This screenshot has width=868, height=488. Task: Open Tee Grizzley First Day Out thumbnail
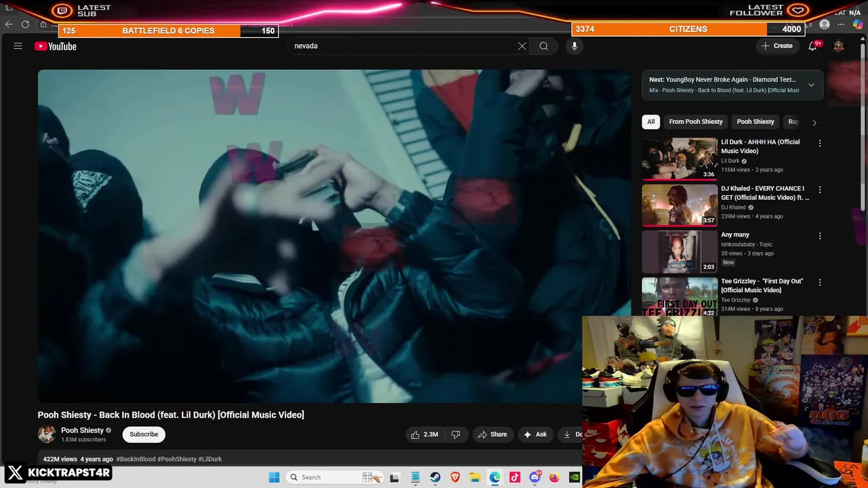pos(679,296)
